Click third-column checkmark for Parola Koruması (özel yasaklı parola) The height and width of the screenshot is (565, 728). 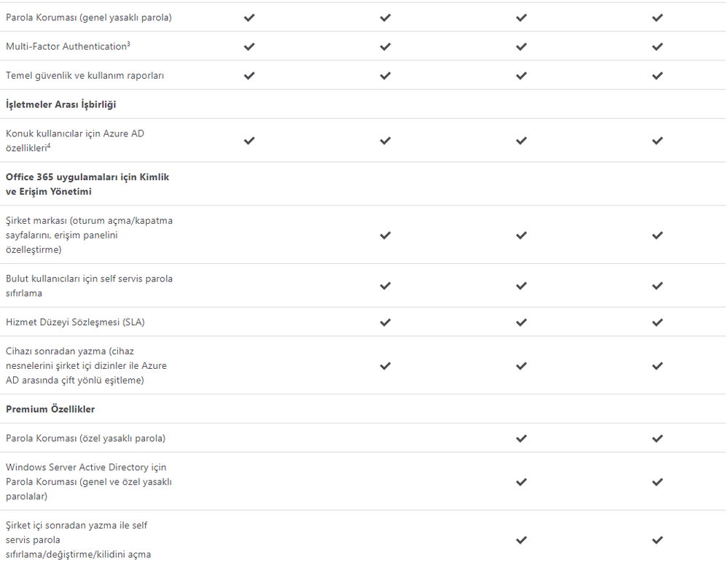[521, 439]
